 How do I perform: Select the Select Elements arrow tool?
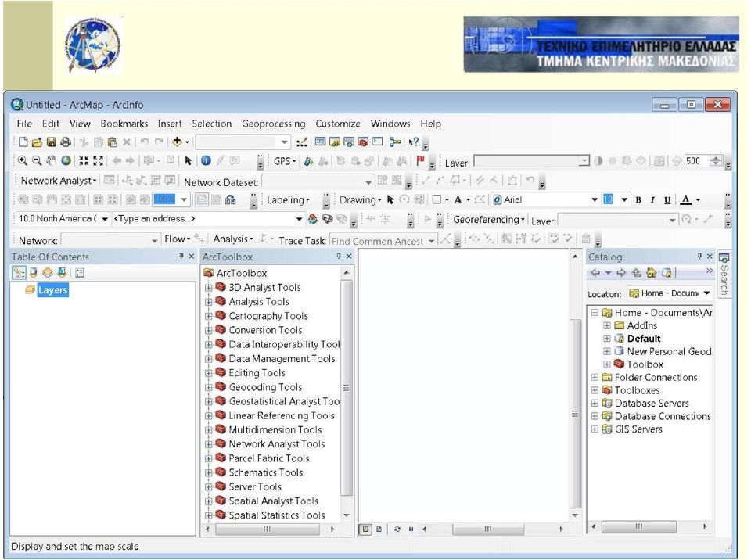(x=189, y=160)
